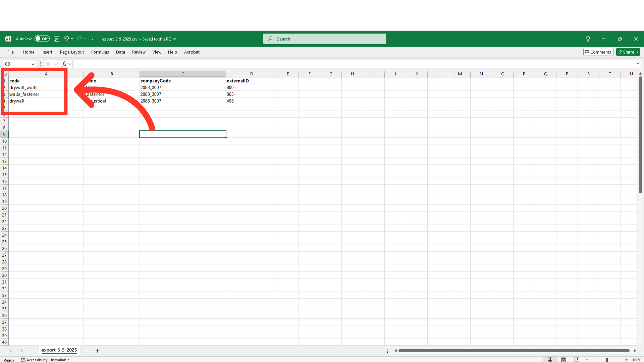Open the Data ribbon tab
This screenshot has height=362, width=644.
(120, 52)
